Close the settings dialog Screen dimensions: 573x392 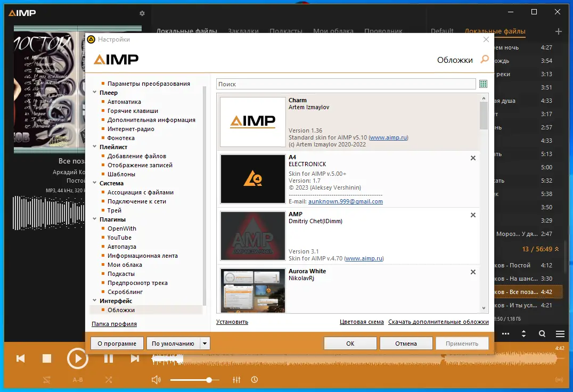coord(486,39)
